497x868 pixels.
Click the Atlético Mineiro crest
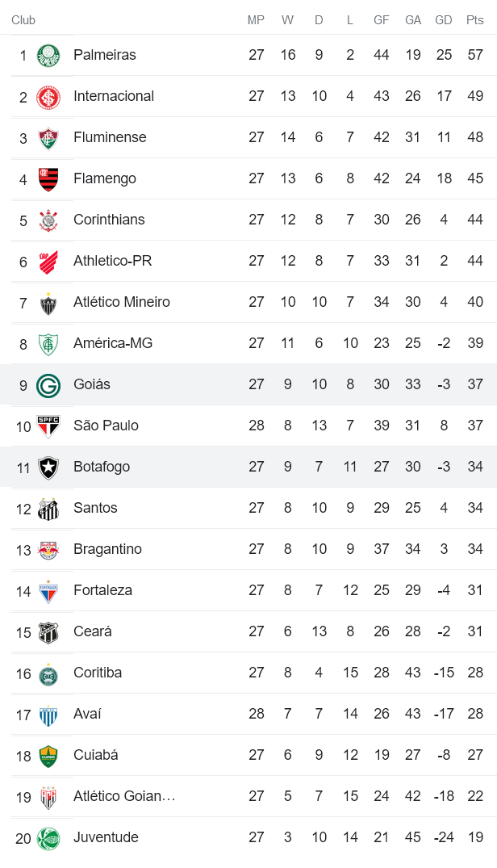click(x=48, y=302)
